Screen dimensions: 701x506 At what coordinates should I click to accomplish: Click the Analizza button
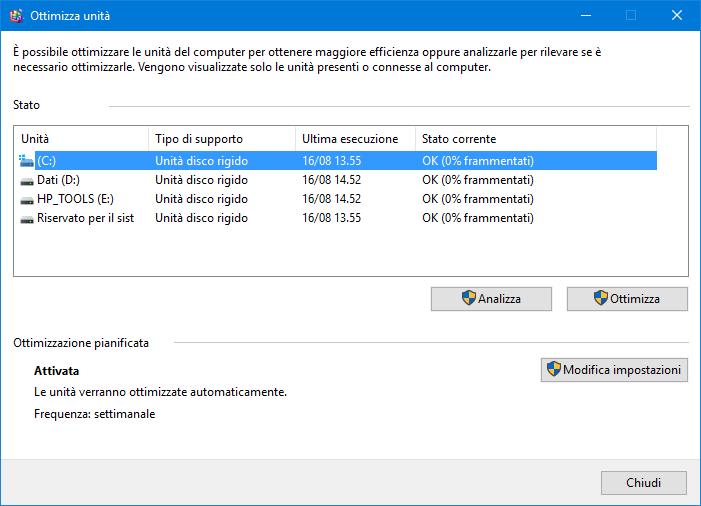pos(491,299)
